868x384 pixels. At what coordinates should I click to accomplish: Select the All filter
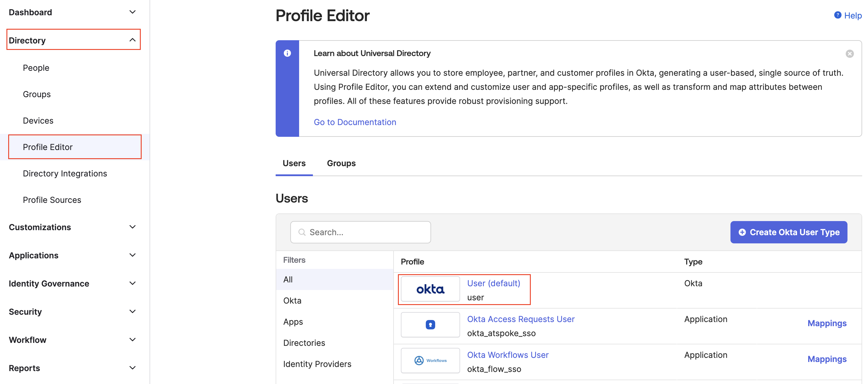[x=334, y=279]
